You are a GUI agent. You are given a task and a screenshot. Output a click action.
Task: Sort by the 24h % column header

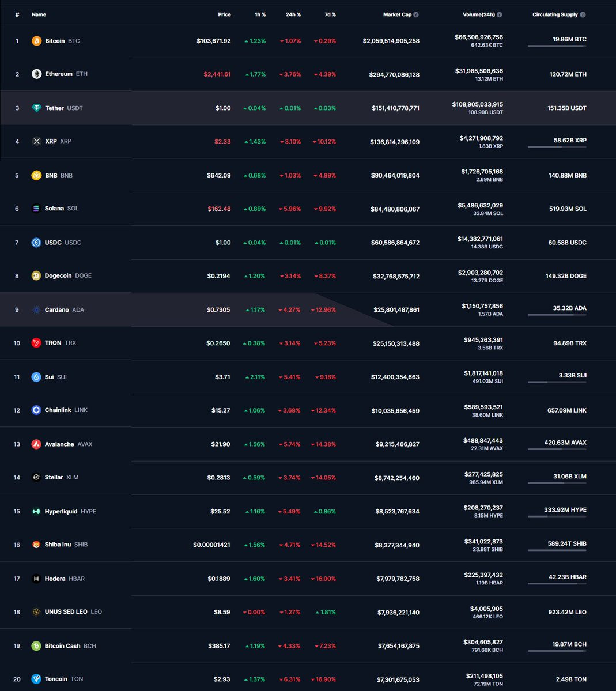click(x=293, y=14)
